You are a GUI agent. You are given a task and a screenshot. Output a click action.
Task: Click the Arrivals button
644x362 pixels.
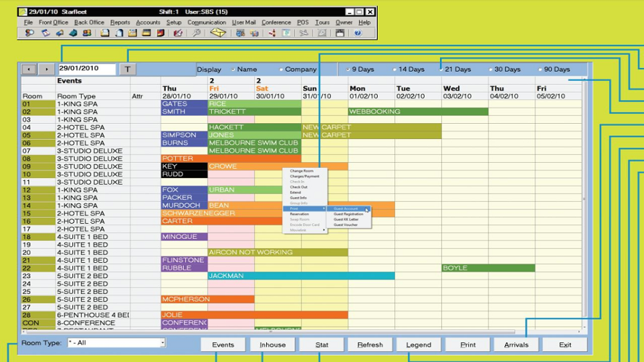click(516, 345)
